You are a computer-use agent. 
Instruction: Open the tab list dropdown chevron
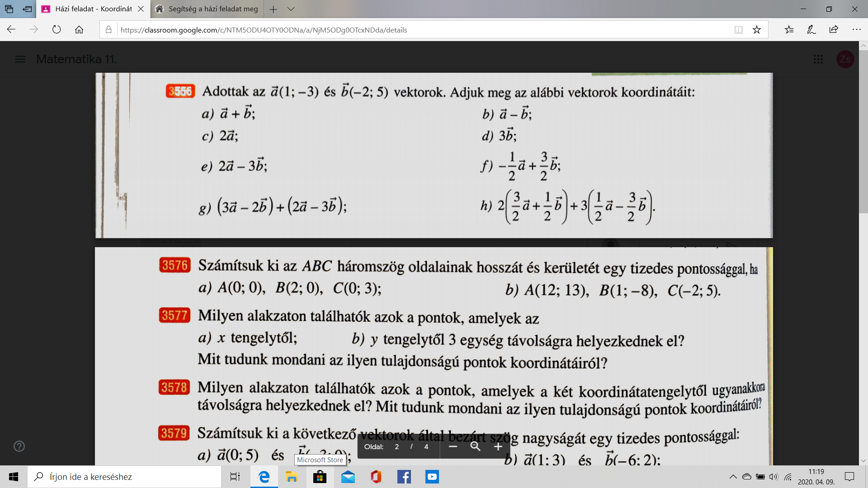(x=291, y=9)
